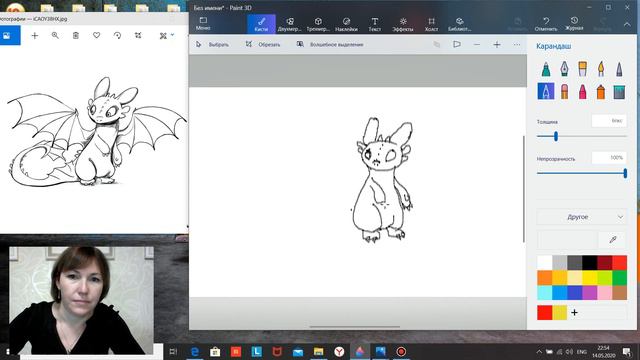Open Microsoft Edge from the taskbar
This screenshot has width=640, height=360.
(x=194, y=351)
